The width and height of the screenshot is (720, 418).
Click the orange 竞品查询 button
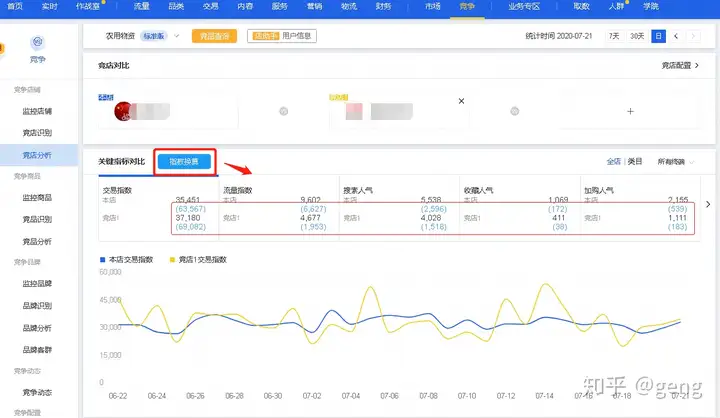click(214, 36)
